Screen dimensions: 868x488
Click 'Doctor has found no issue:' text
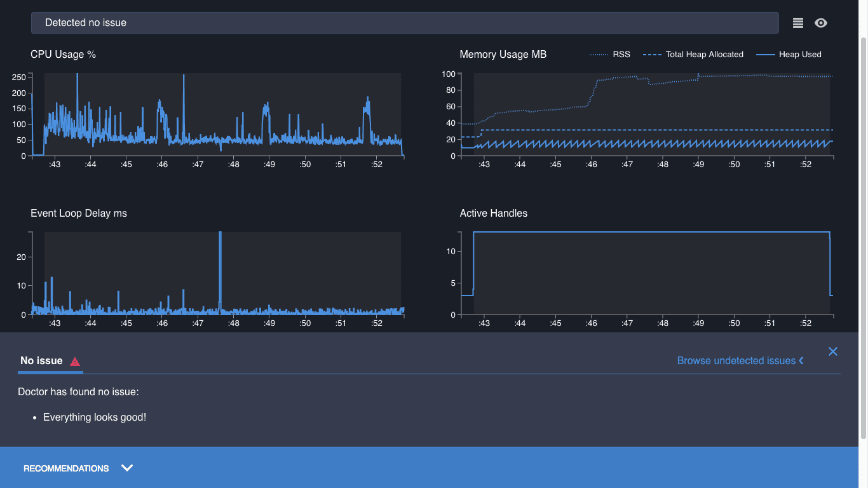tap(78, 392)
